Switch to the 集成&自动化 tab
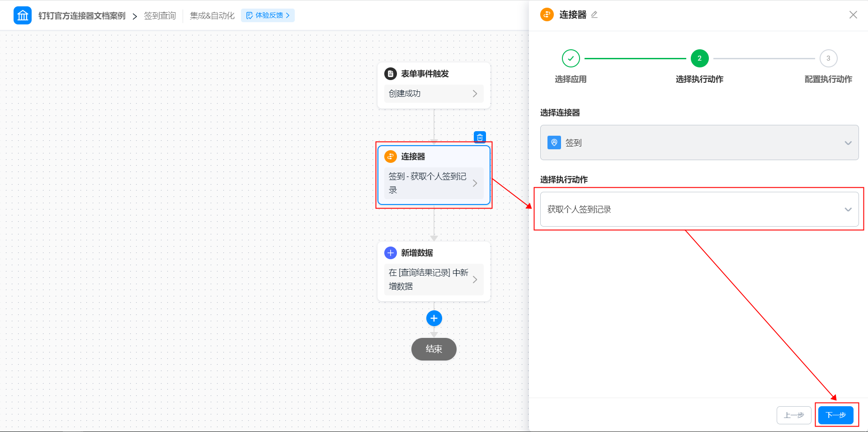Viewport: 868px width, 432px height. pyautogui.click(x=212, y=16)
